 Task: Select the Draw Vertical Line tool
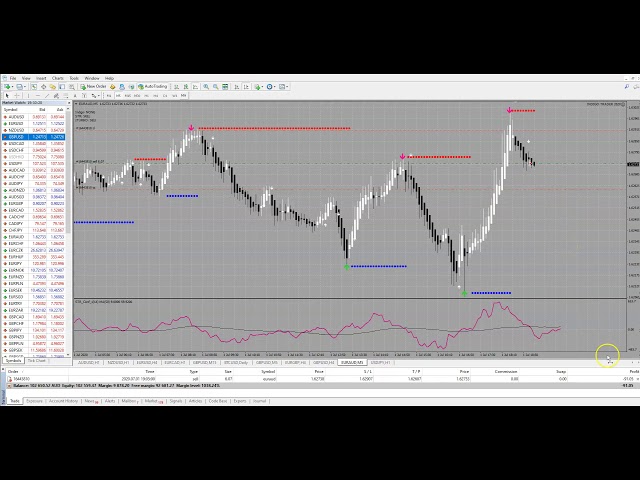(27, 95)
